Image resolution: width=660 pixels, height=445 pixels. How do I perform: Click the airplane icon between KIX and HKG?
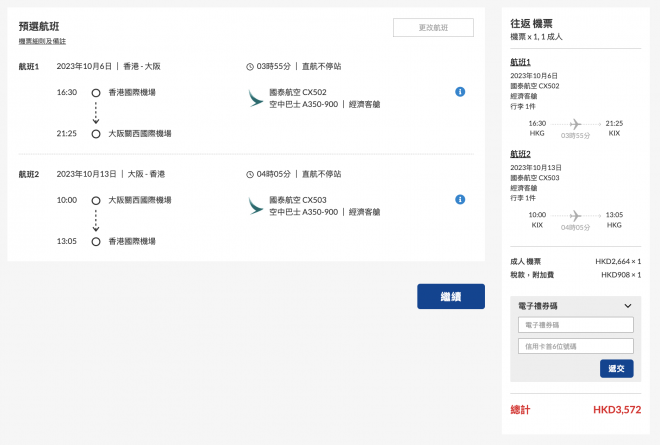[575, 215]
